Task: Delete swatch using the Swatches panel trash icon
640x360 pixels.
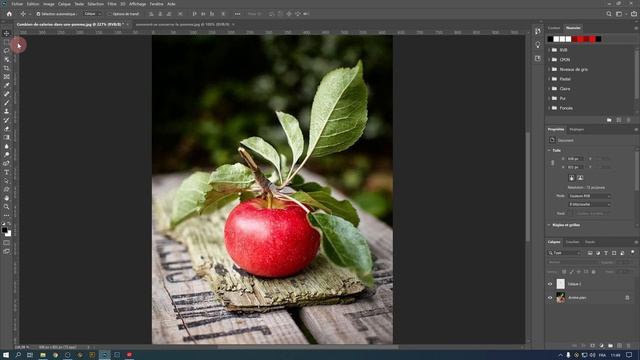Action: point(629,120)
